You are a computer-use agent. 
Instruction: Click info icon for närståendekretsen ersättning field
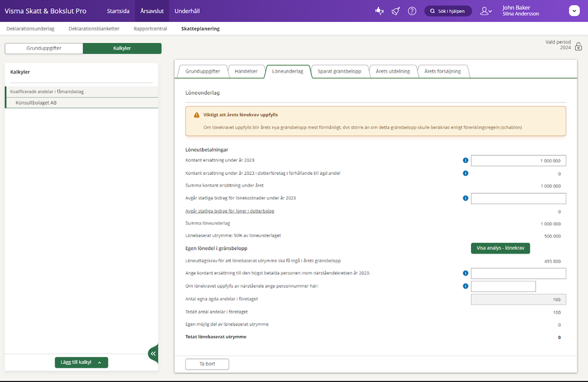click(x=465, y=273)
